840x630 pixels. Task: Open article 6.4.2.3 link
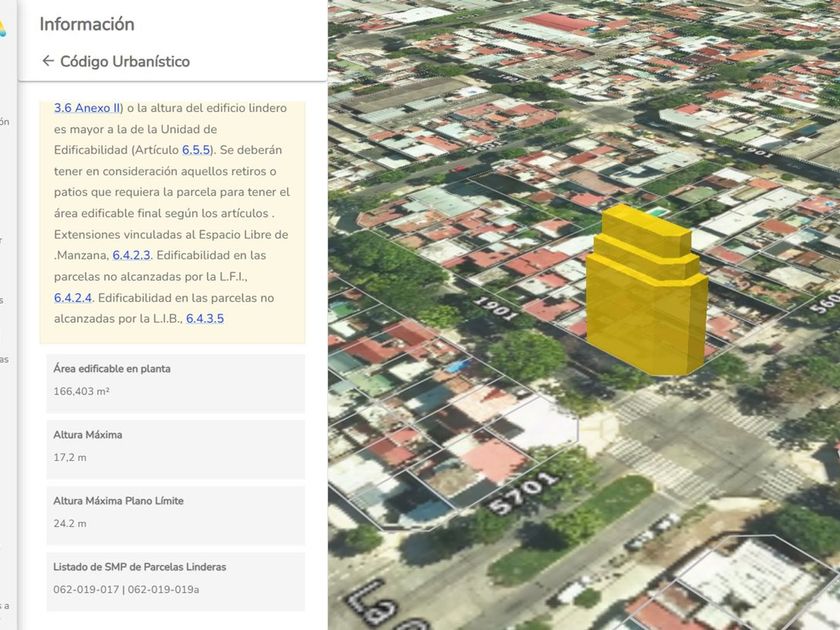click(132, 256)
